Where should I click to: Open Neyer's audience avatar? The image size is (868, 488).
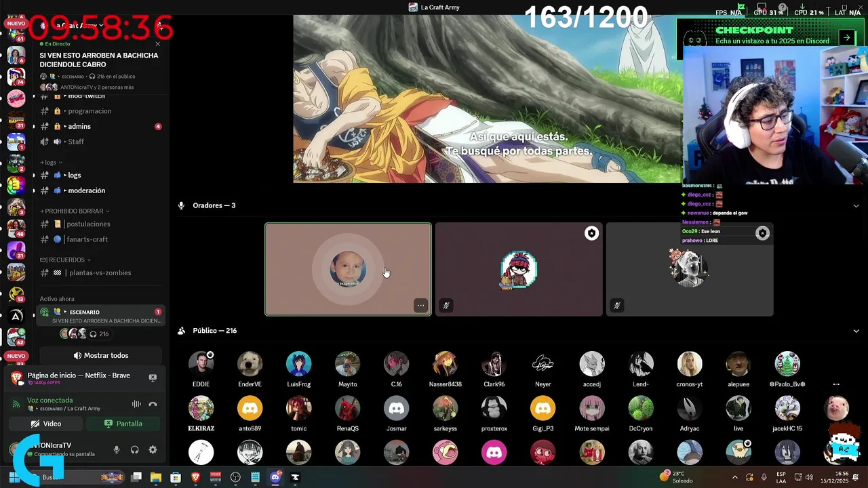(x=542, y=364)
